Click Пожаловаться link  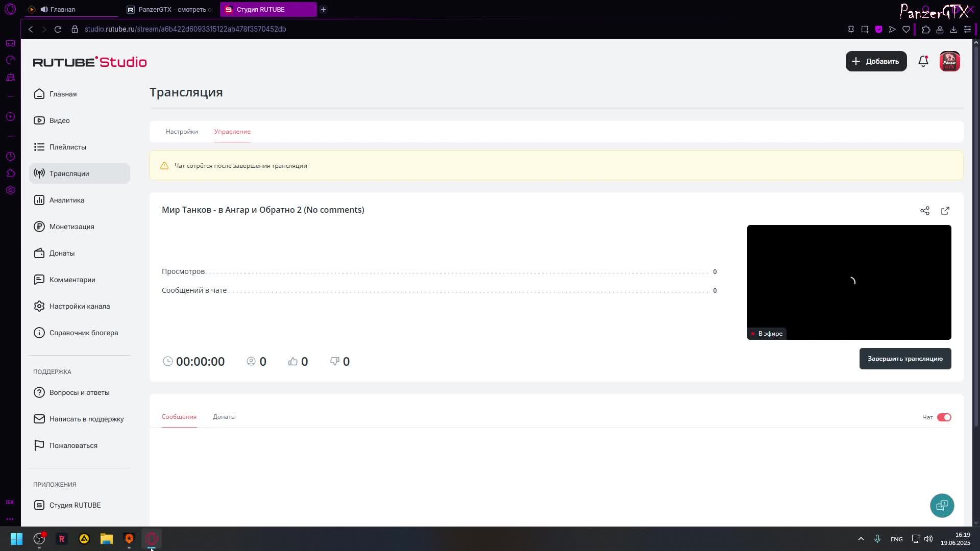(x=80, y=445)
